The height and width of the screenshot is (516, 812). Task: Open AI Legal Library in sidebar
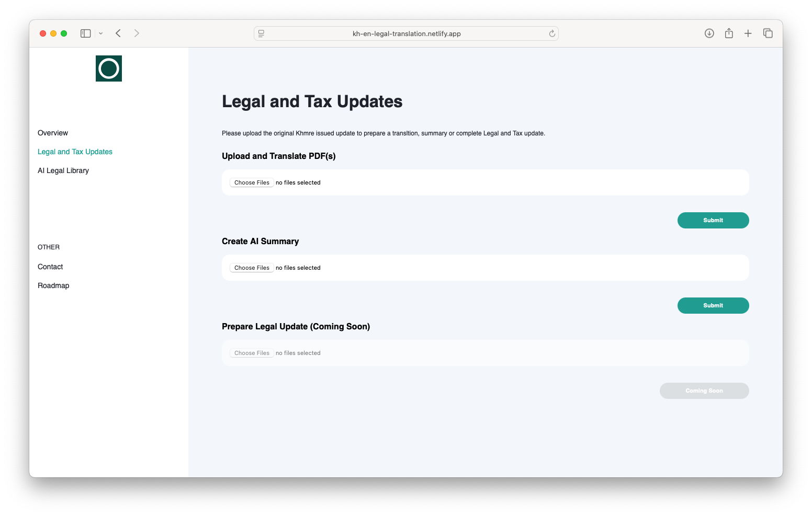(x=63, y=170)
